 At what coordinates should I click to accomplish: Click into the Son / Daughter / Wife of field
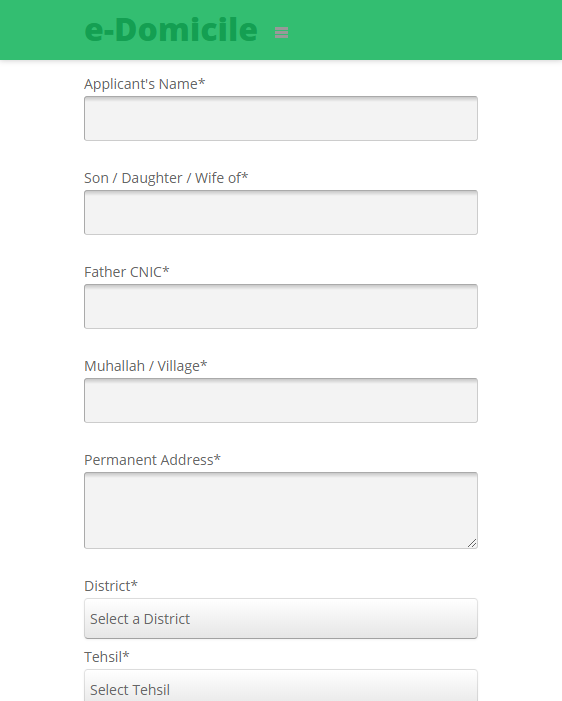point(281,212)
